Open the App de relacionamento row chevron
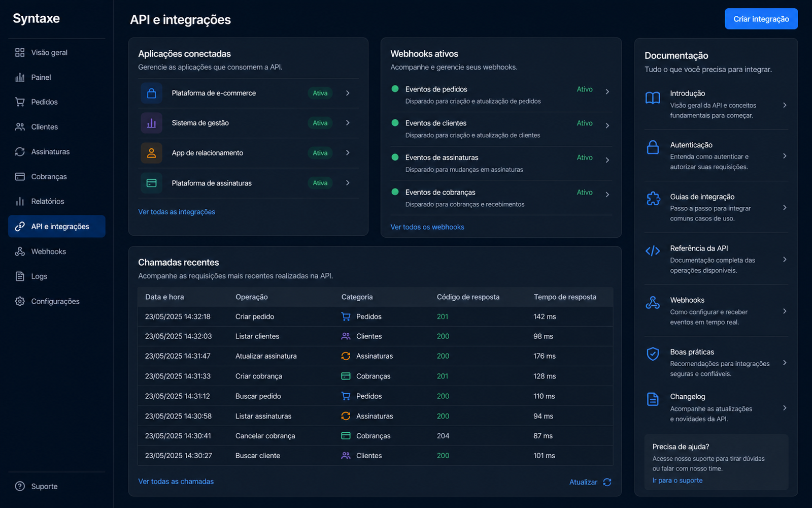 pyautogui.click(x=348, y=153)
